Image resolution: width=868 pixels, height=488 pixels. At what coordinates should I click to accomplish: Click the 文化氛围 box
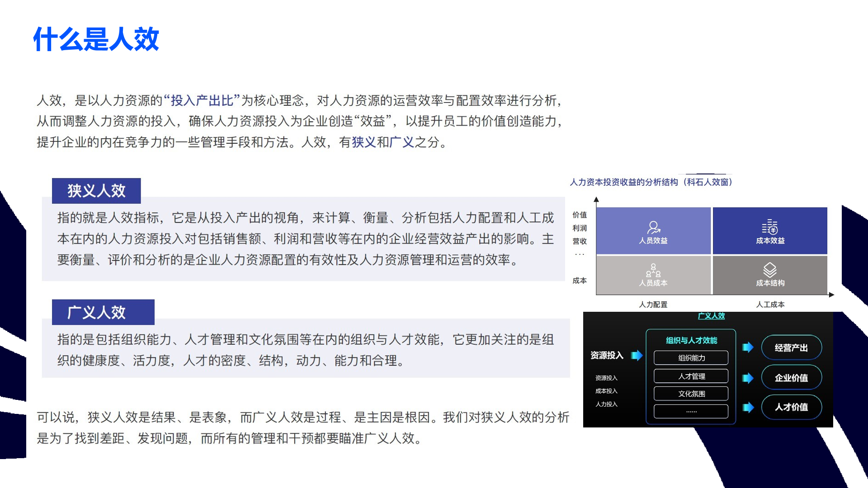691,394
